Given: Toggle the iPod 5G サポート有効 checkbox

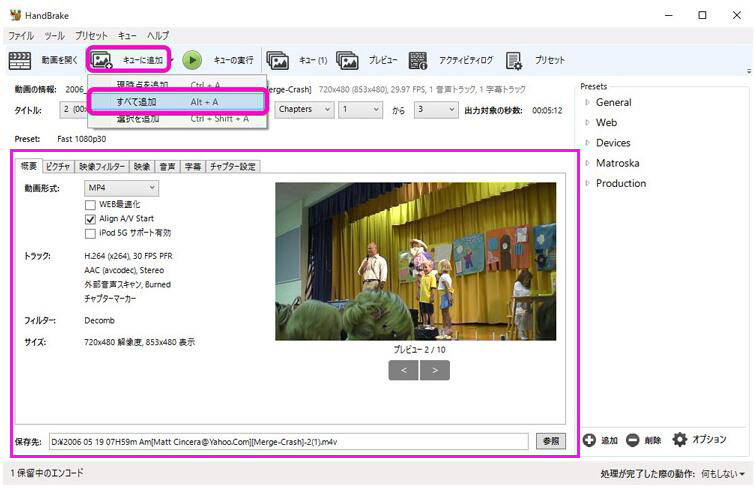Looking at the screenshot, I should pos(90,233).
